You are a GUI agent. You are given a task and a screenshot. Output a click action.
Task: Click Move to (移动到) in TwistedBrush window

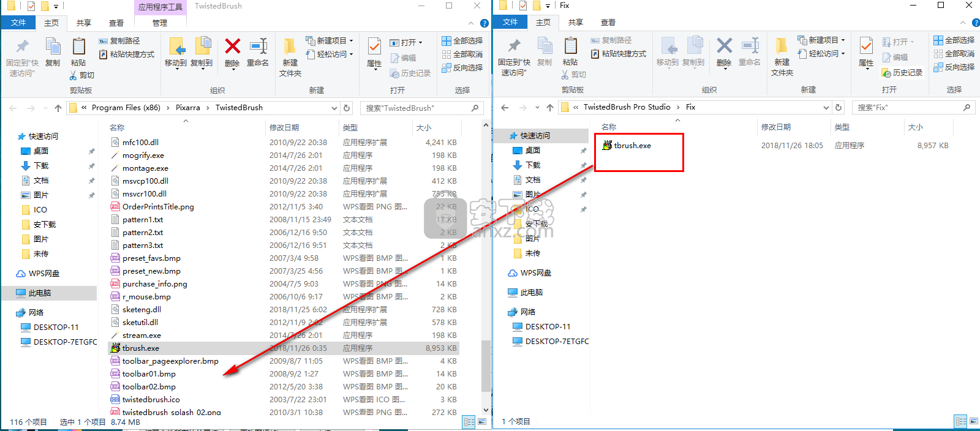tap(176, 52)
